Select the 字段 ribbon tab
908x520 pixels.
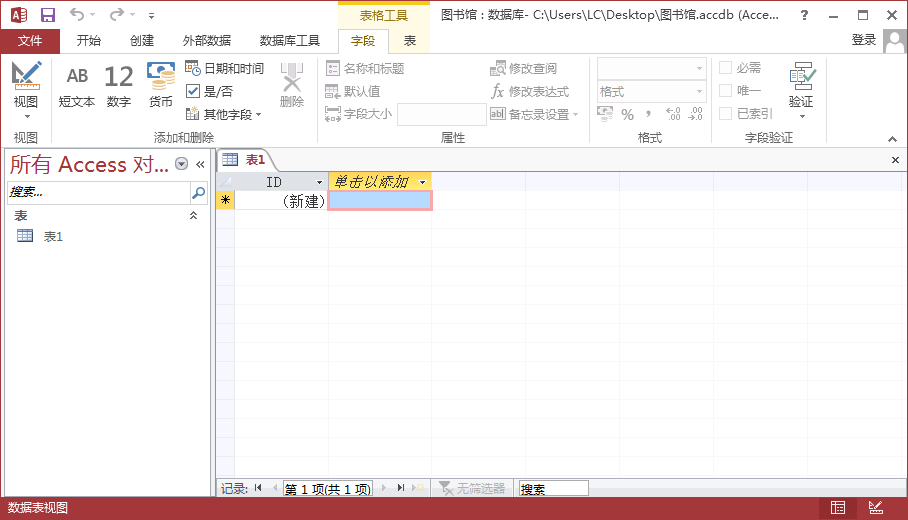[363, 41]
